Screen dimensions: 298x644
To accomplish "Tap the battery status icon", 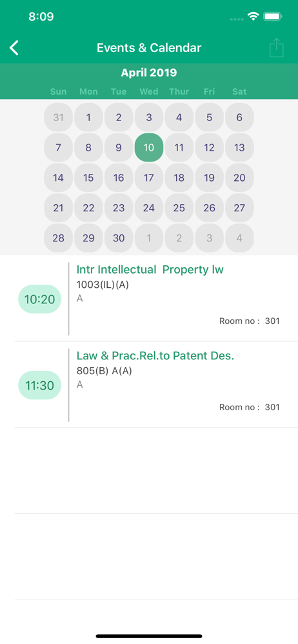I will click(272, 17).
